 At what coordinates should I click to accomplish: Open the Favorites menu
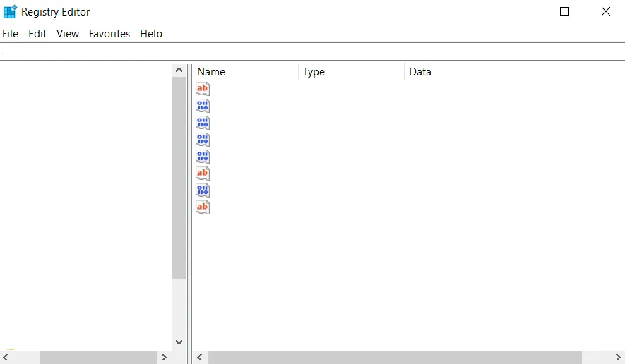tap(109, 33)
